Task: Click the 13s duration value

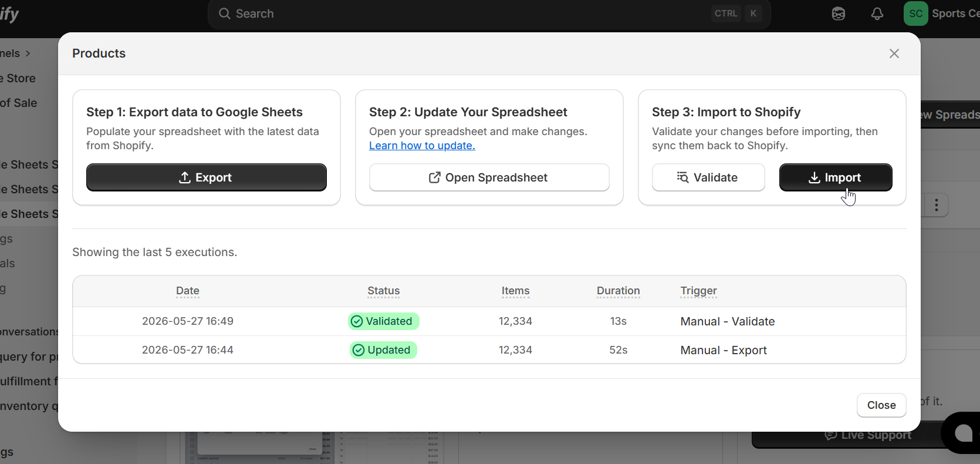Action: pyautogui.click(x=619, y=321)
